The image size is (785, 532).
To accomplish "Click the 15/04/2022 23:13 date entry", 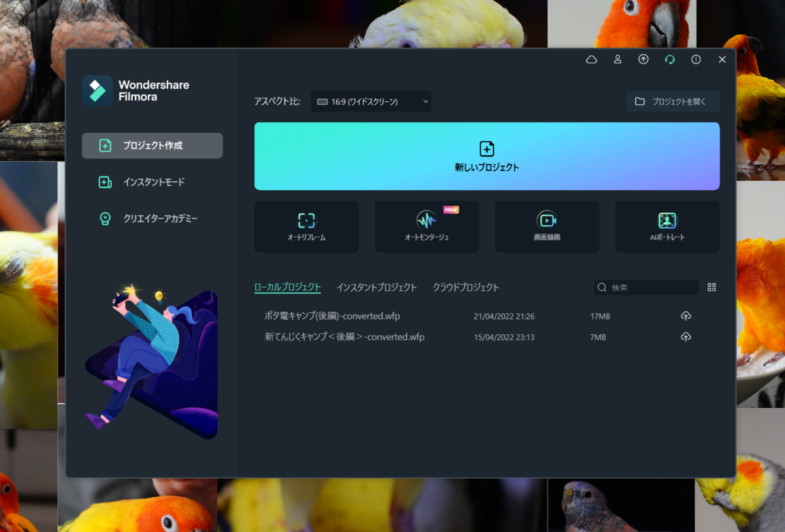I will 504,338.
